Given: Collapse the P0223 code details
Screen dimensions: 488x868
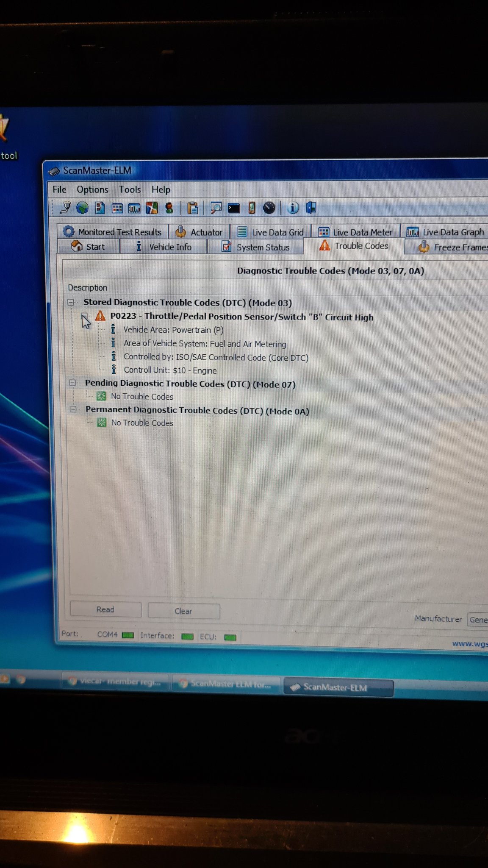Looking at the screenshot, I should click(84, 316).
